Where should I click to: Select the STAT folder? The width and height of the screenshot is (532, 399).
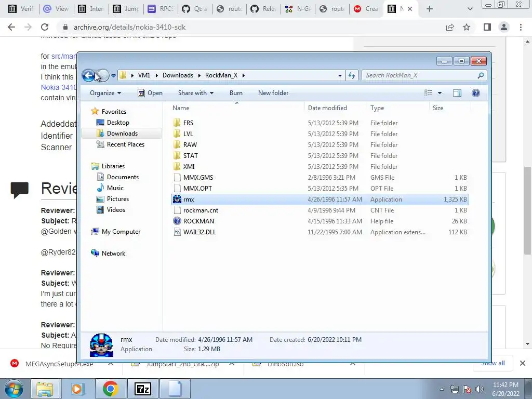[320, 155]
